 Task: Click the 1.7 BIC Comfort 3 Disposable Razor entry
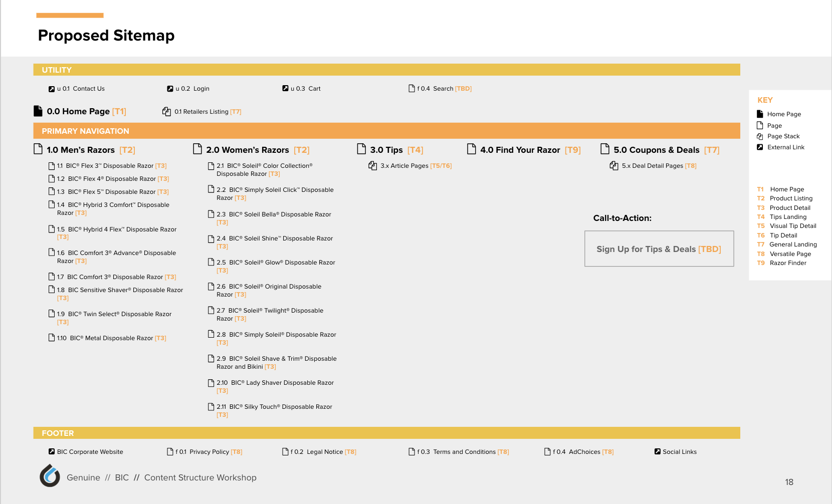[x=116, y=277]
